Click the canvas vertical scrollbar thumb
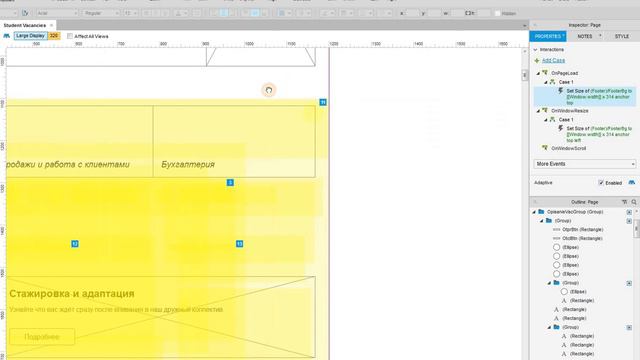 524,76
